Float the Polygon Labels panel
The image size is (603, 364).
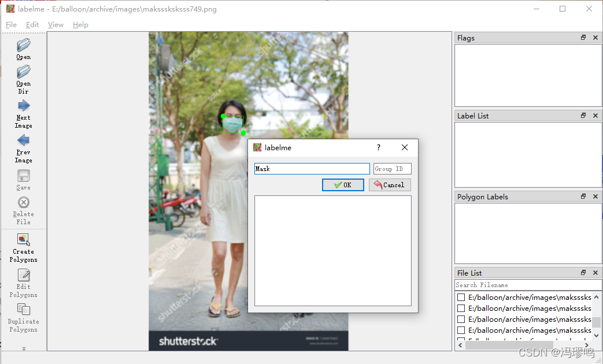pyautogui.click(x=583, y=196)
